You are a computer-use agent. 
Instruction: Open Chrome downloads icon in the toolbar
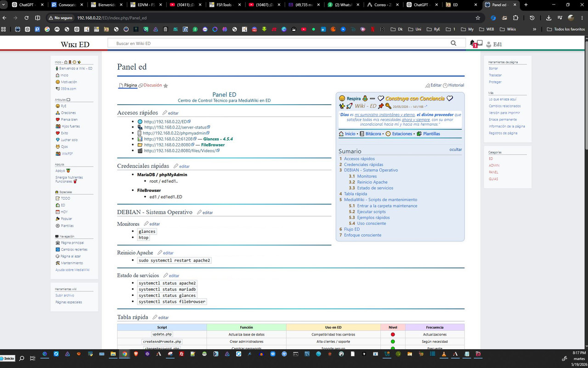pos(548,18)
